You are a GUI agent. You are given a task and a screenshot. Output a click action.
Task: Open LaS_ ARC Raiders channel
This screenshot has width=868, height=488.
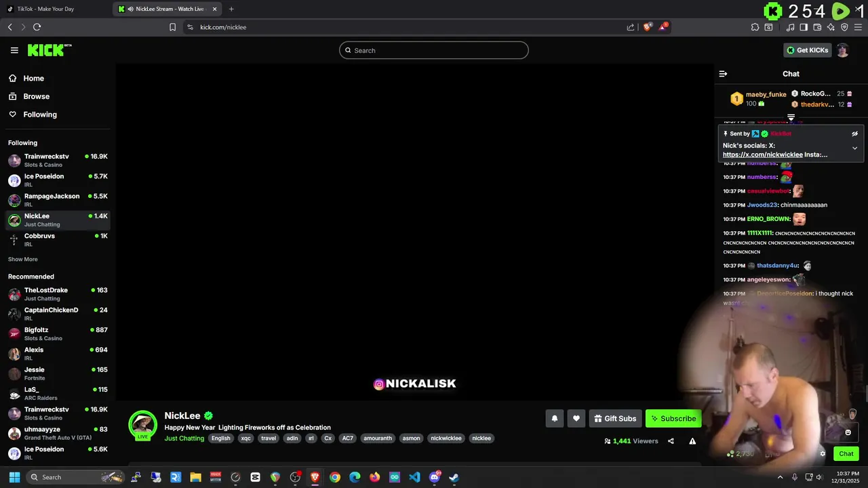click(x=58, y=394)
